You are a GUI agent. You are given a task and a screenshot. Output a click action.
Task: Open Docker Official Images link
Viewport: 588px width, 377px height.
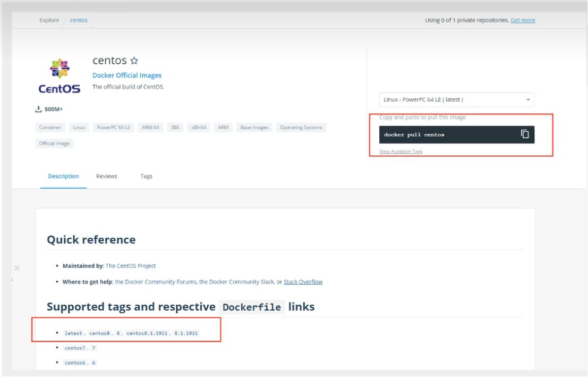[x=127, y=75]
